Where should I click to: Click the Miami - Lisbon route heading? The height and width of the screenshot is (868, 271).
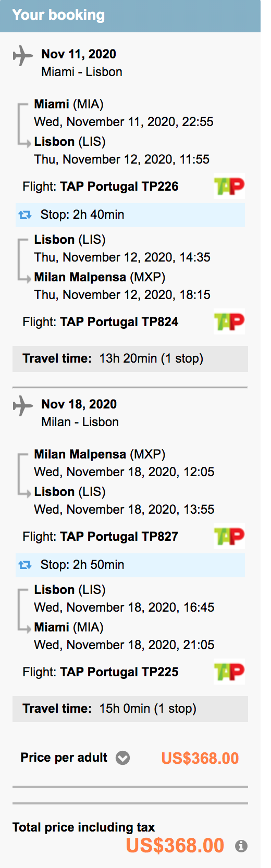pyautogui.click(x=82, y=72)
